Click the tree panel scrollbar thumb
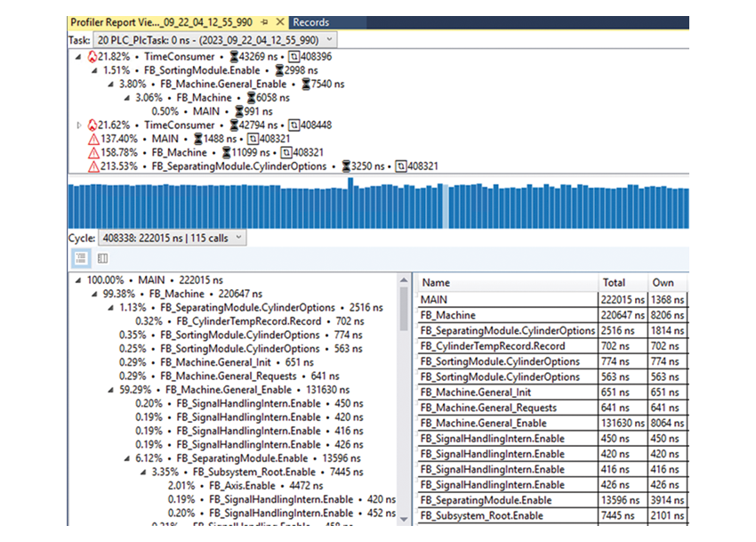Image resolution: width=756 pixels, height=542 pixels. pyautogui.click(x=404, y=309)
